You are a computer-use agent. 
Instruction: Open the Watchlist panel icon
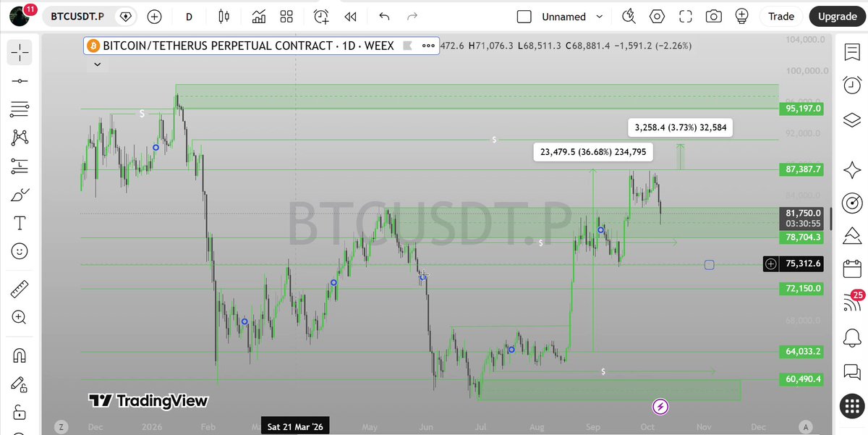pyautogui.click(x=852, y=51)
